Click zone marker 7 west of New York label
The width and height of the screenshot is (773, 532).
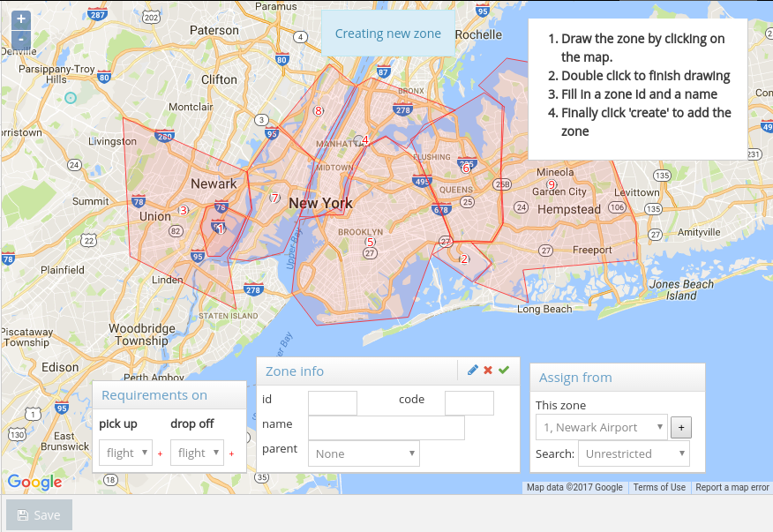(x=275, y=198)
